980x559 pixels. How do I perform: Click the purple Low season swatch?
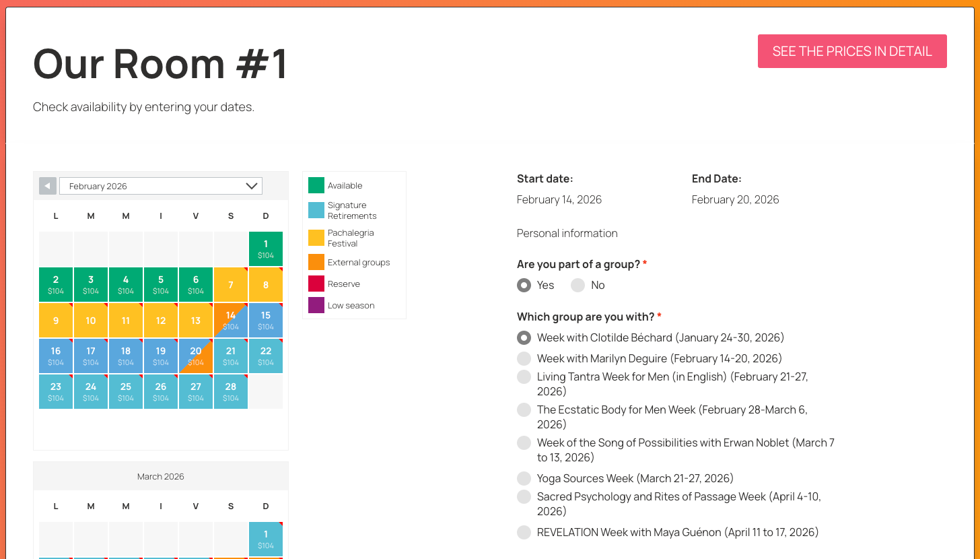click(x=316, y=305)
